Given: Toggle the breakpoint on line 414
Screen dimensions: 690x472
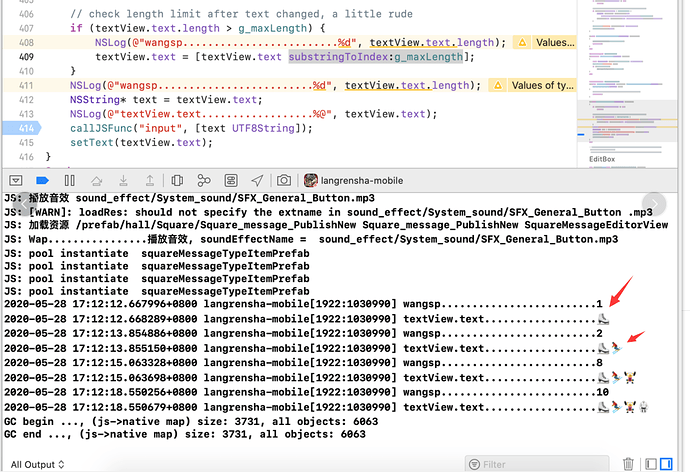Looking at the screenshot, I should 22,128.
